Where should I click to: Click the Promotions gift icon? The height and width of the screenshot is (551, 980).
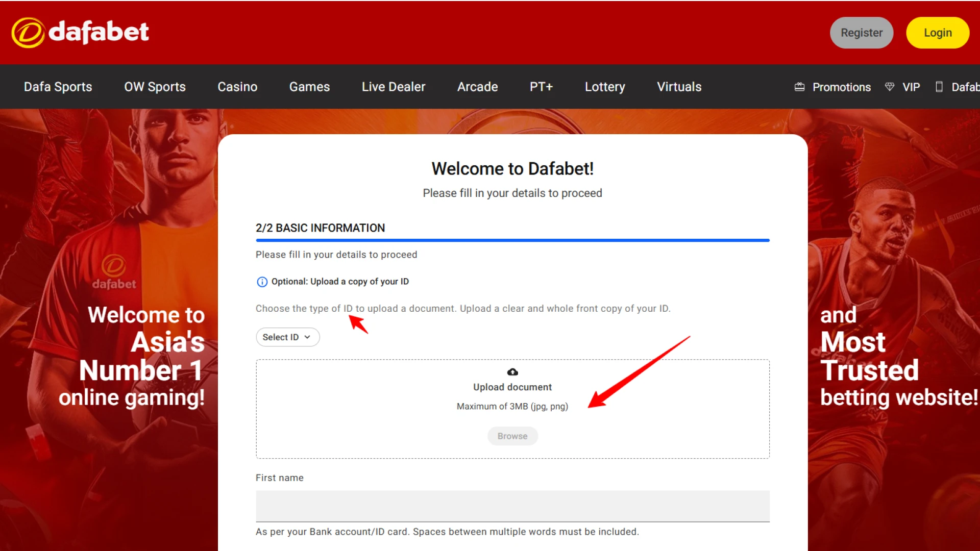[x=799, y=87]
